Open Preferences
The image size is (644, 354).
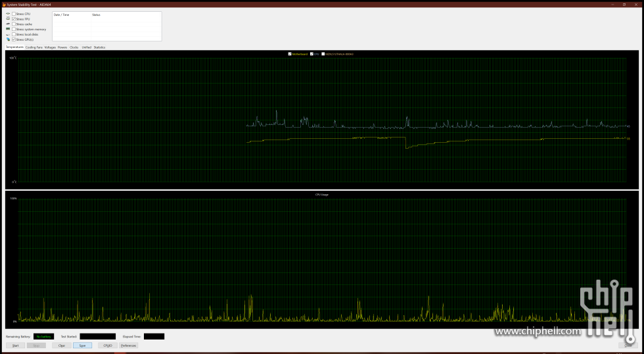pyautogui.click(x=129, y=345)
